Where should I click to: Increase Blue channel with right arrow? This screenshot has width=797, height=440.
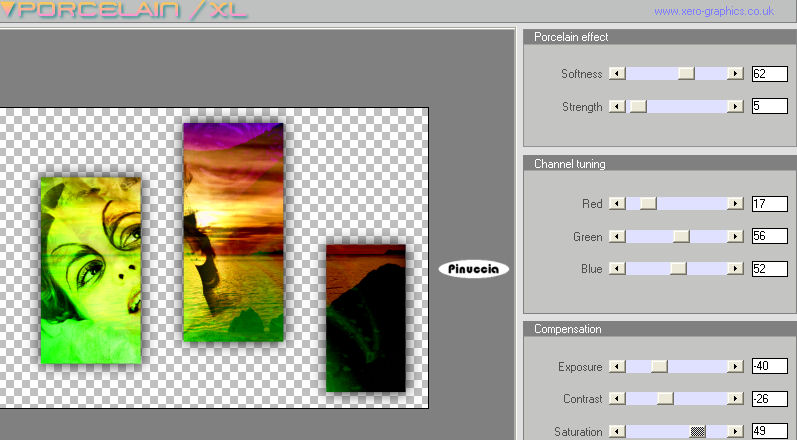click(735, 268)
